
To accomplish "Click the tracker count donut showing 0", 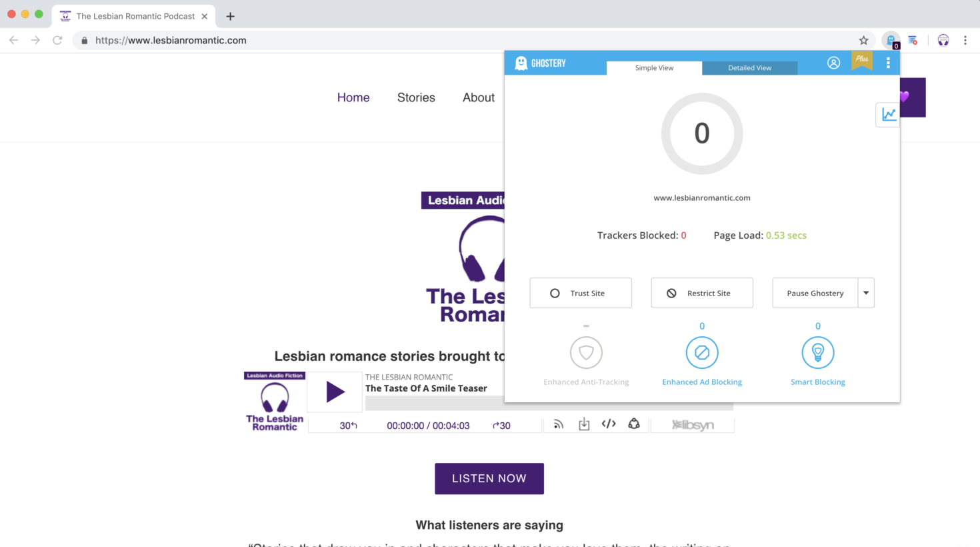I will 702,133.
